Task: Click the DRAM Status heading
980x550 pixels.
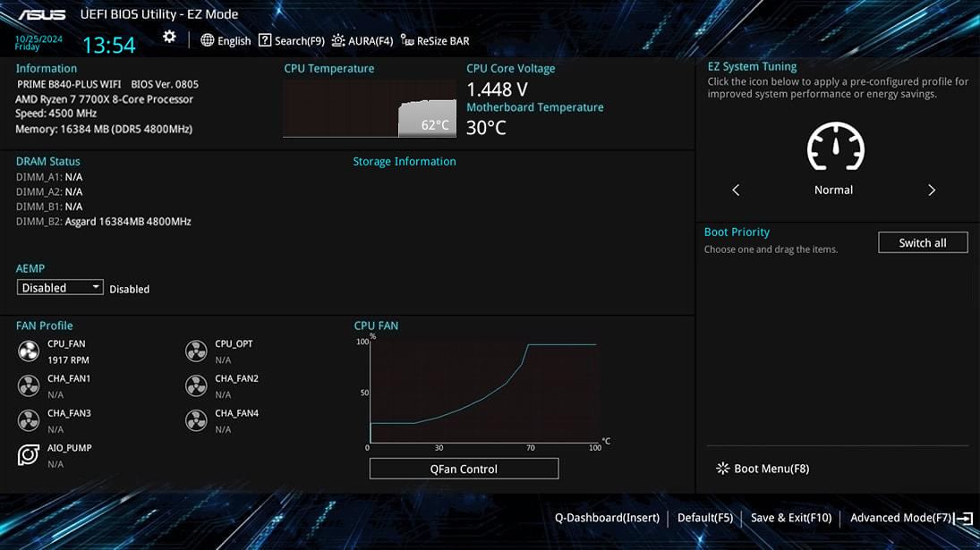Action: point(48,162)
